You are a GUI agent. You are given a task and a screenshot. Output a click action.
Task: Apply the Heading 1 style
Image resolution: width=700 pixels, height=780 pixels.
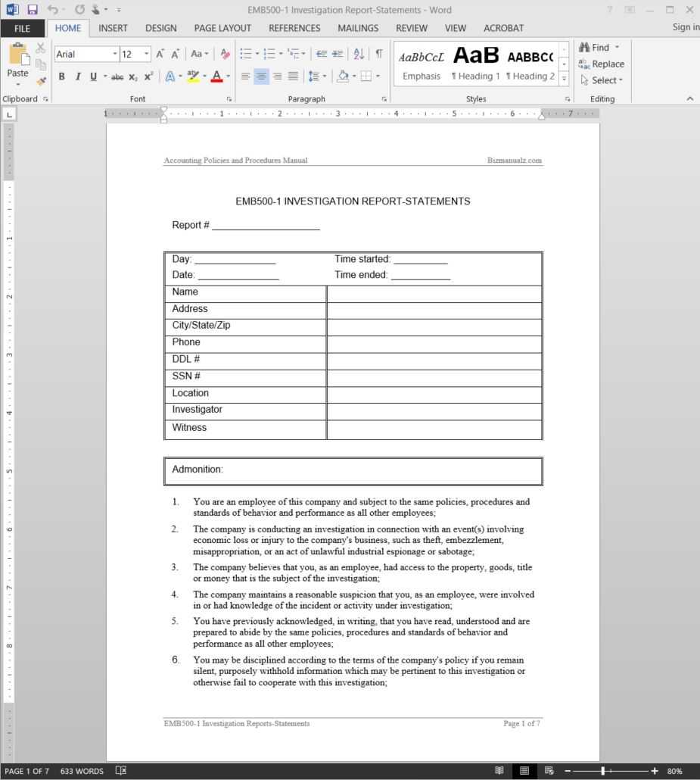pyautogui.click(x=476, y=64)
